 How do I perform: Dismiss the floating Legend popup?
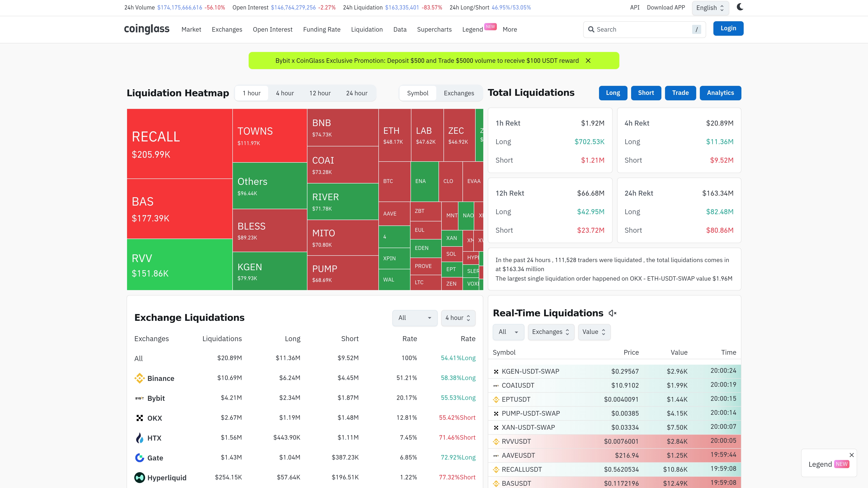tap(851, 455)
